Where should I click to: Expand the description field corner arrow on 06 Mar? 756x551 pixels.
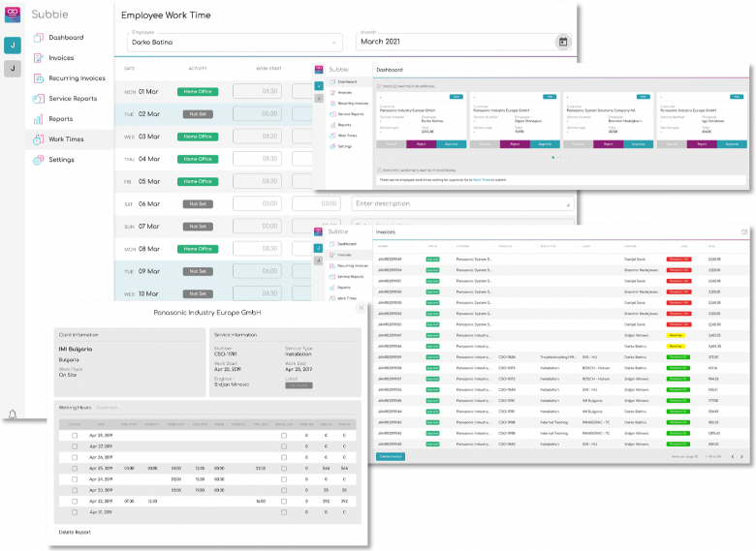click(x=568, y=205)
